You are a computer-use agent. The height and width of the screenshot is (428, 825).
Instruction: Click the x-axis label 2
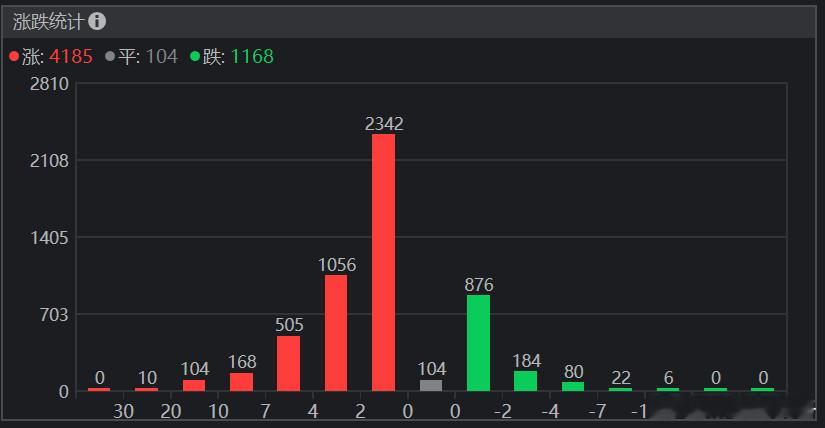(360, 411)
